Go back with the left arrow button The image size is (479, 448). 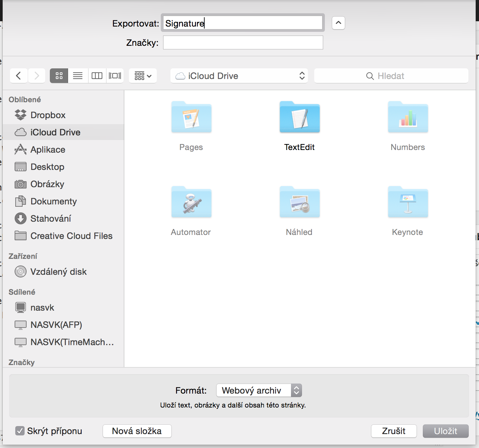click(x=19, y=76)
